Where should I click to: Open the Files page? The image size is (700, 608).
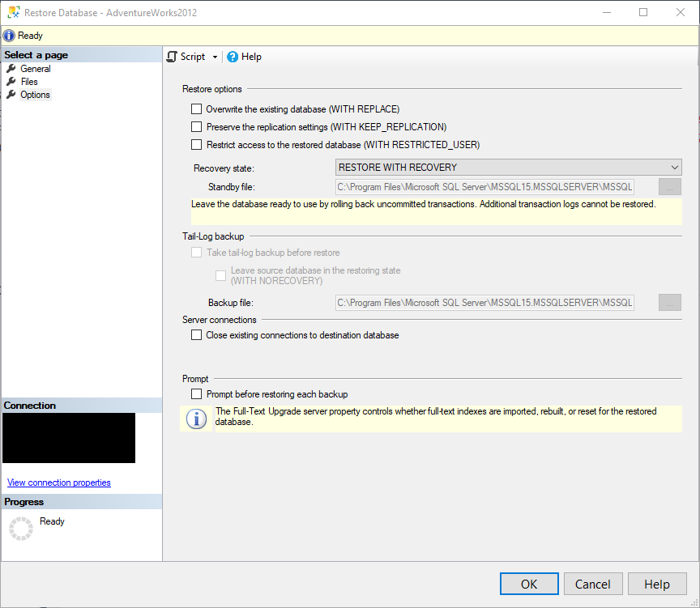coord(29,82)
